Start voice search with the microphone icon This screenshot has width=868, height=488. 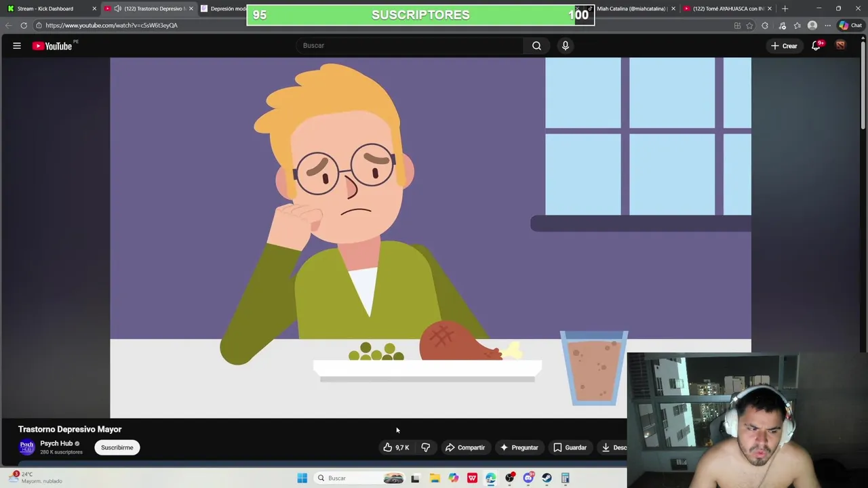pos(566,45)
